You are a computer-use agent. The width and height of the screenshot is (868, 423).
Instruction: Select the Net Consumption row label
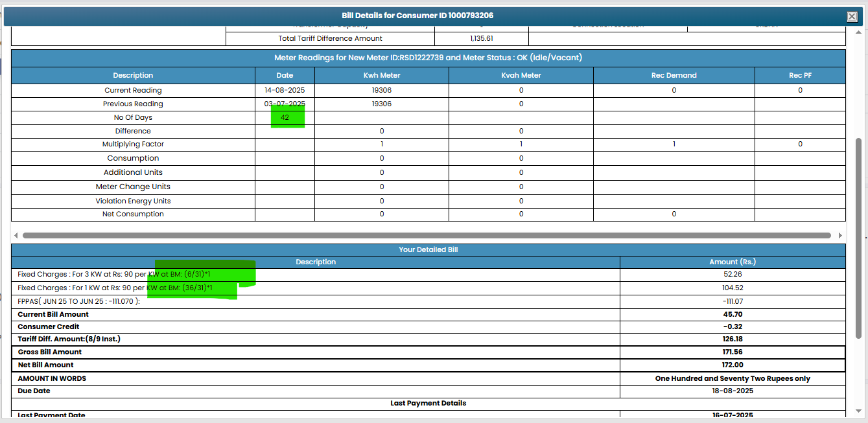coord(133,214)
